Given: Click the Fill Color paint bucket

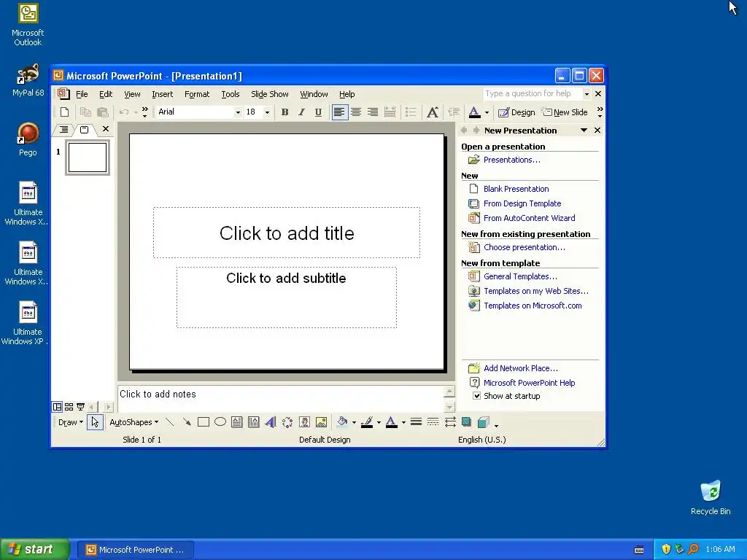Looking at the screenshot, I should tap(342, 422).
